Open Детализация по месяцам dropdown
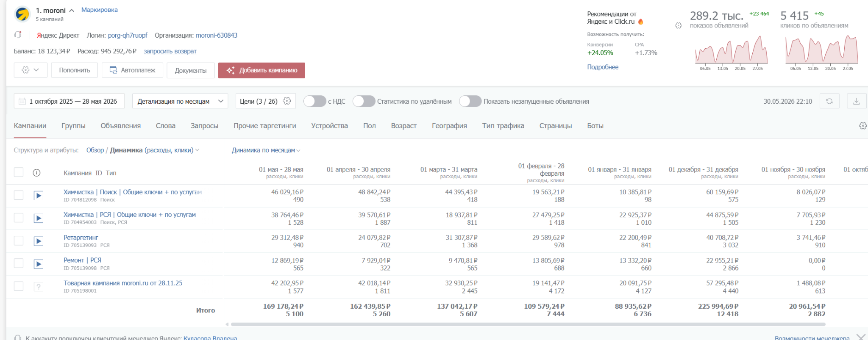The width and height of the screenshot is (868, 340). click(x=180, y=101)
